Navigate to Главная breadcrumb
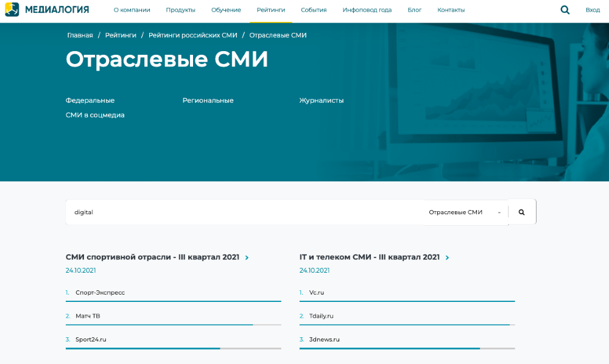This screenshot has width=609, height=364. (80, 35)
